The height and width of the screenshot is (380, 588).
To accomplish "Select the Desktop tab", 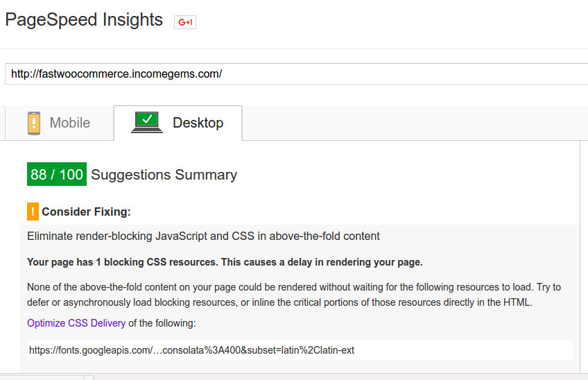I will 178,123.
